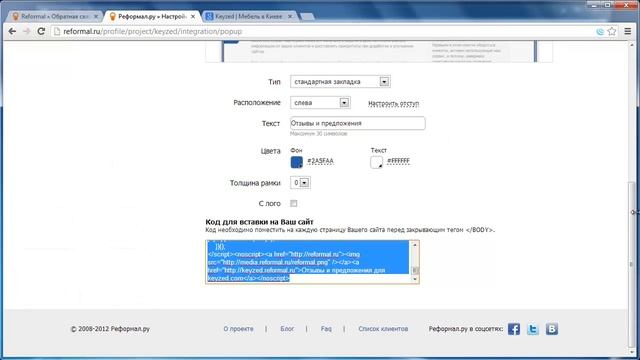The image size is (640, 360).
Task: Bookmark this page with the star icon
Action: (611, 31)
